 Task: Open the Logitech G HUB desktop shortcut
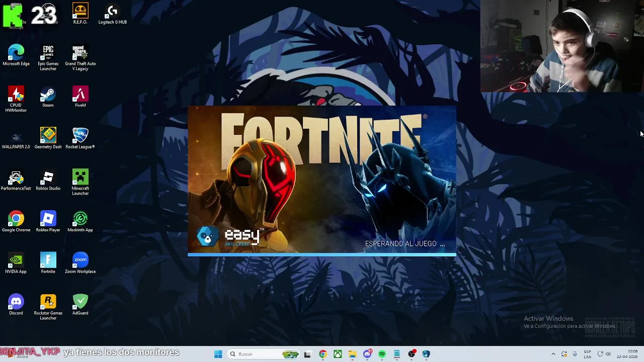tap(112, 14)
